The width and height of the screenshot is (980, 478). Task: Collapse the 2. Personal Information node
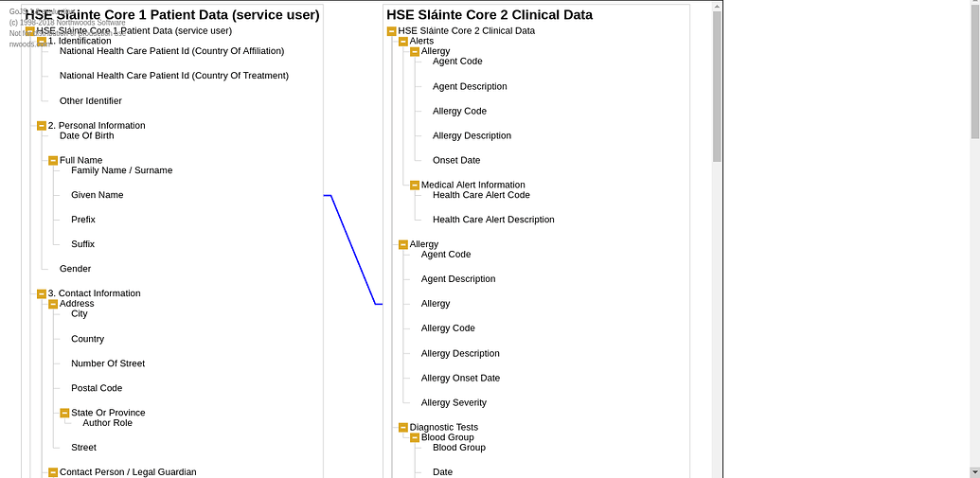[42, 126]
